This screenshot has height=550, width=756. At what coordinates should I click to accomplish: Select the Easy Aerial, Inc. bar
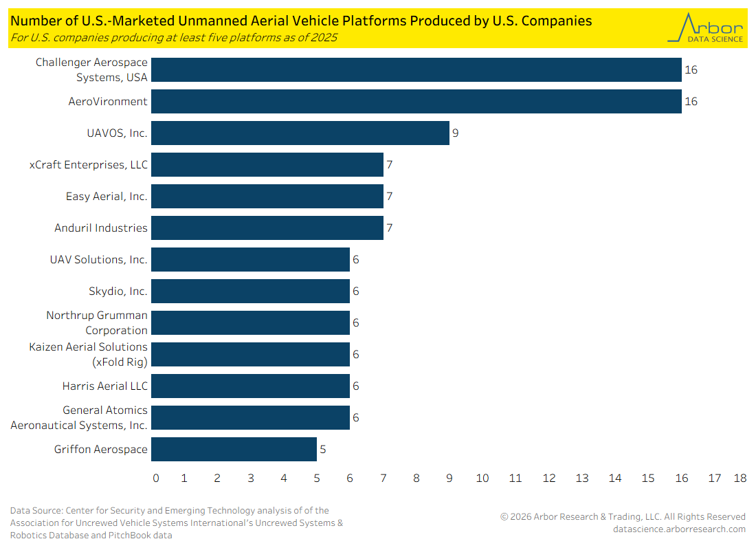[267, 197]
